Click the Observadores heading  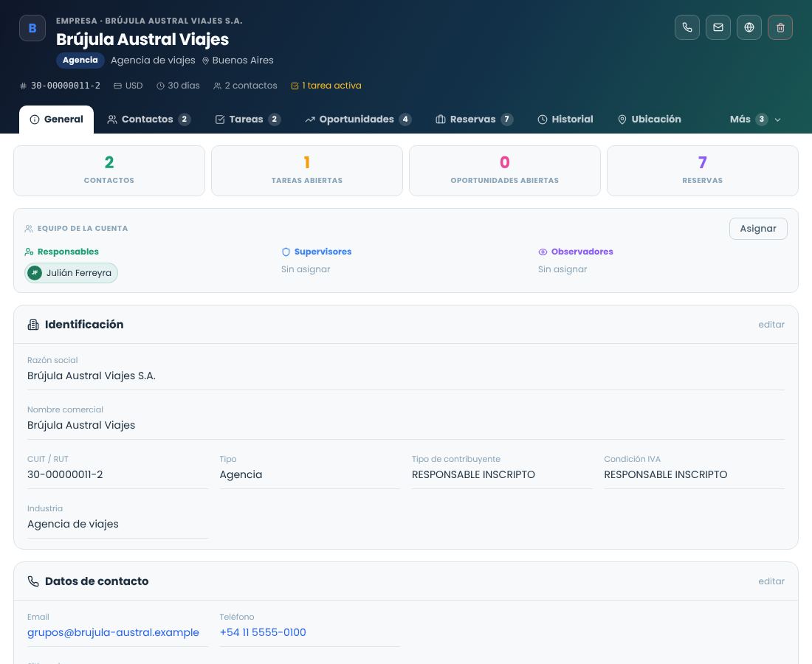tap(582, 252)
